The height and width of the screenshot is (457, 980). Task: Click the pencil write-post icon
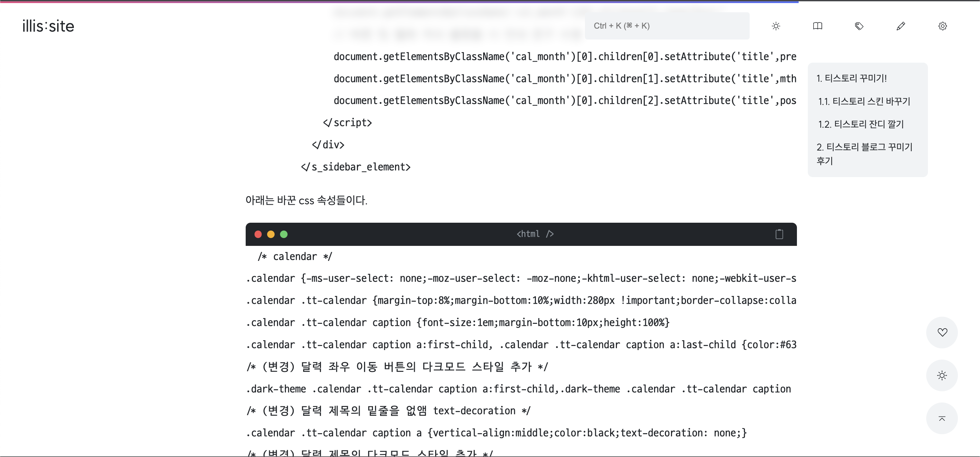[x=900, y=26]
